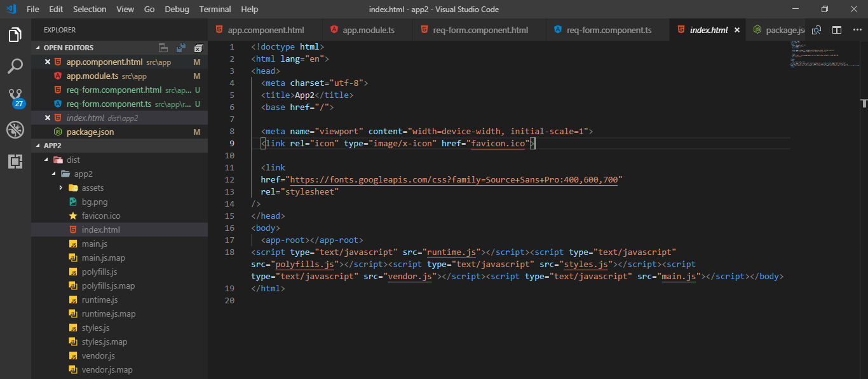Viewport: 868px width, 379px height.
Task: Select polyfills.js.map in file tree
Action: point(119,286)
